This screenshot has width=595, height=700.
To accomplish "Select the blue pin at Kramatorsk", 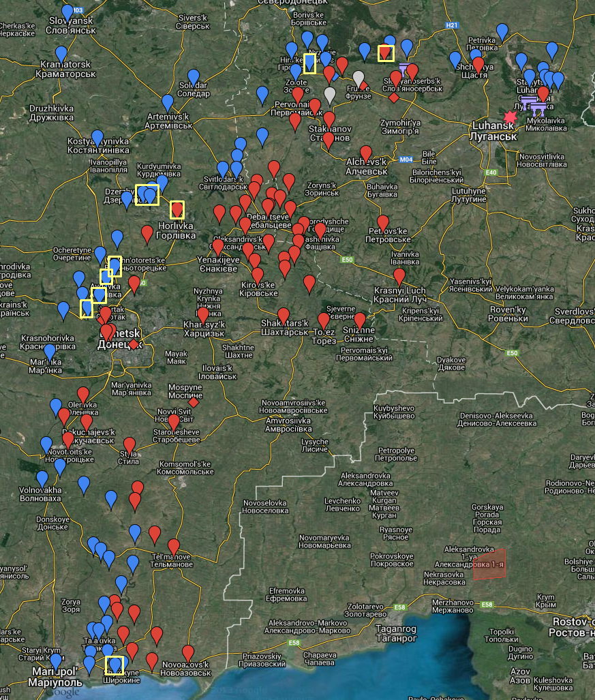I will [x=61, y=54].
